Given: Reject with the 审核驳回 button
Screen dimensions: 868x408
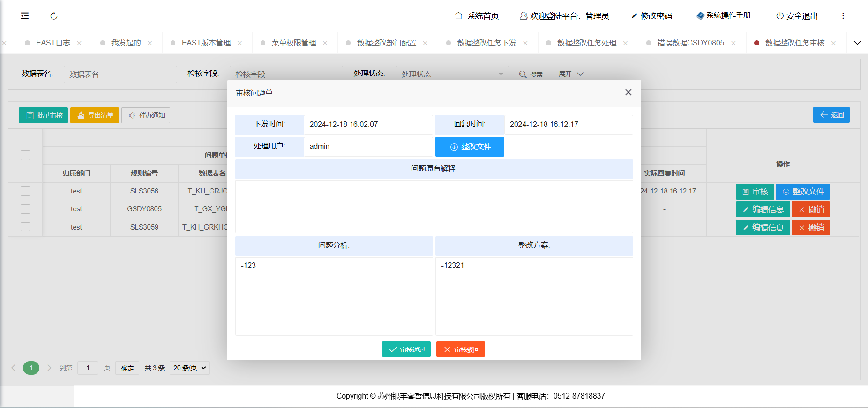Looking at the screenshot, I should tap(460, 349).
